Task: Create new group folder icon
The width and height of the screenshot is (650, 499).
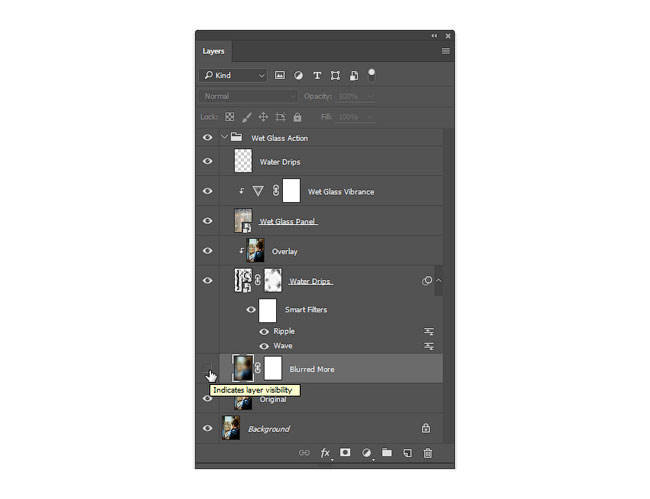Action: pyautogui.click(x=387, y=452)
